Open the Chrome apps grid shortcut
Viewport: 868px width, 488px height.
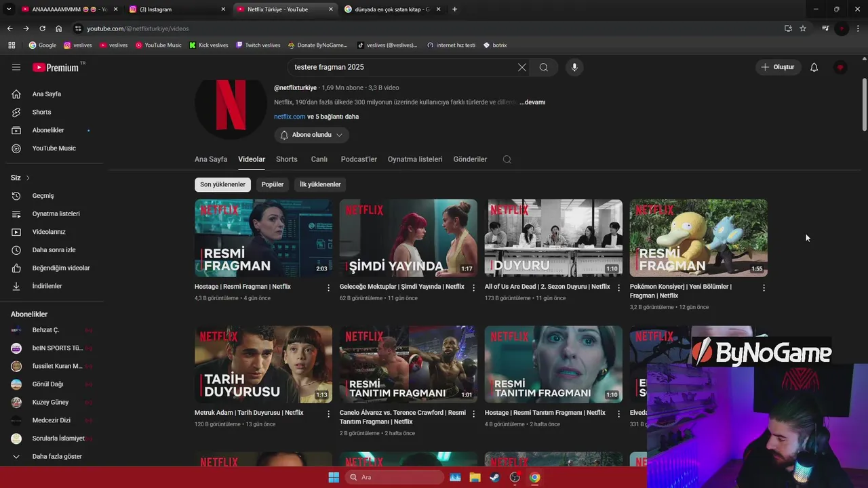[x=12, y=45]
